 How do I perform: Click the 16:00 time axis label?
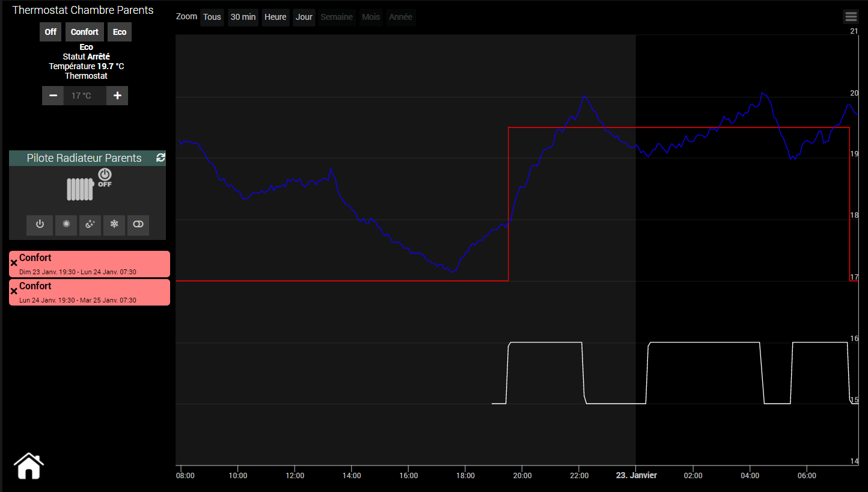pos(408,475)
